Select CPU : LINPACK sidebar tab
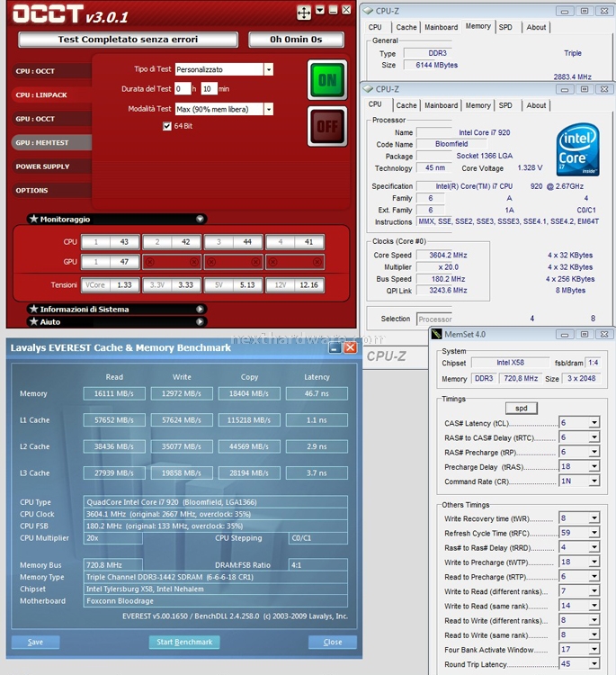The height and width of the screenshot is (675, 616). click(51, 94)
